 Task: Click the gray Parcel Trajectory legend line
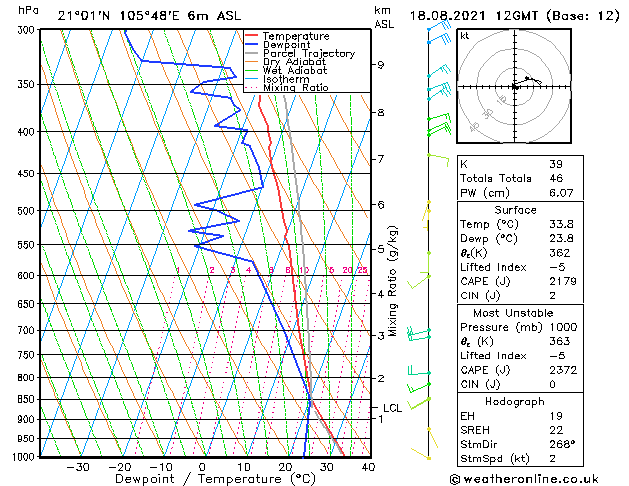coord(251,53)
